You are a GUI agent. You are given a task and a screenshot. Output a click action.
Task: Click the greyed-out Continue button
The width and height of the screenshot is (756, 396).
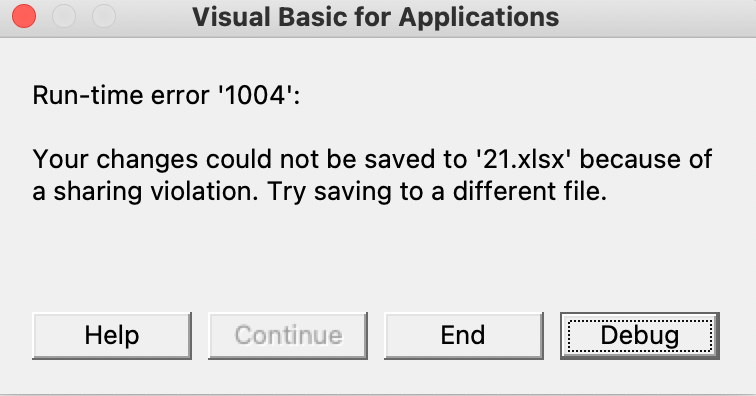coord(288,336)
